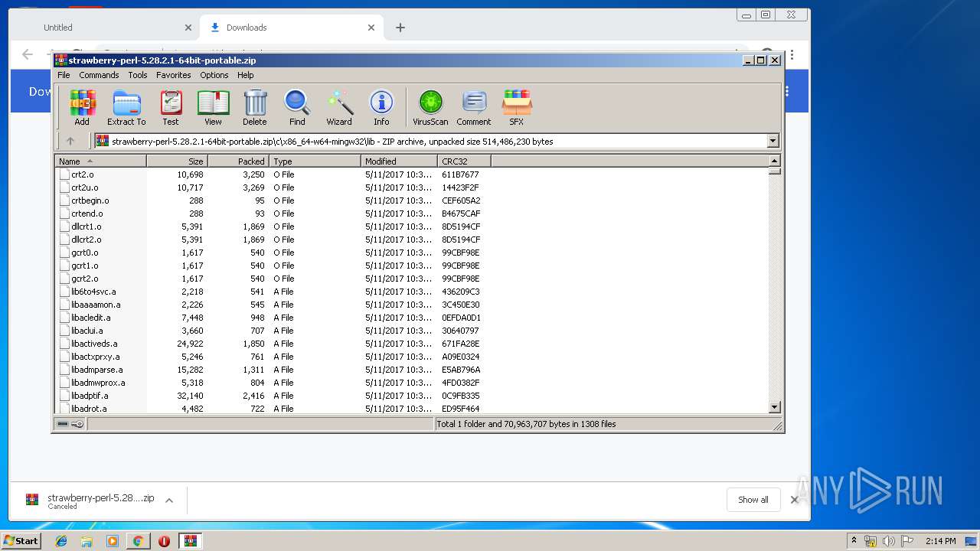The height and width of the screenshot is (551, 980).
Task: Run the VirusScan bug icon
Action: [x=430, y=107]
